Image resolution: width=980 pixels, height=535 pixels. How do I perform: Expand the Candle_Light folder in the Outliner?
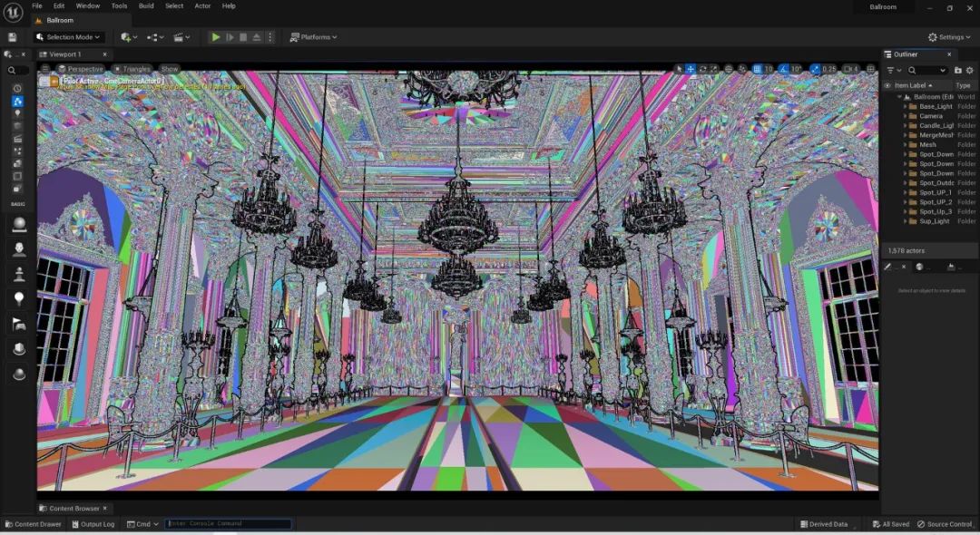point(905,126)
